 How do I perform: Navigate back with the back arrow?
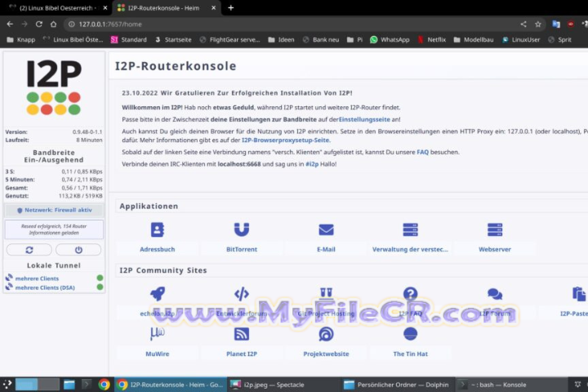tap(10, 24)
